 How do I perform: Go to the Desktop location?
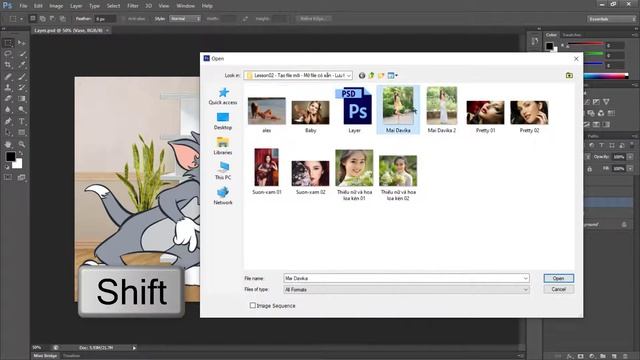pyautogui.click(x=223, y=121)
